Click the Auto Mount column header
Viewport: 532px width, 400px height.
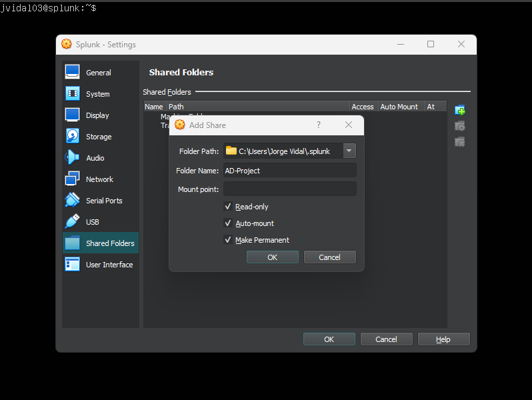pyautogui.click(x=401, y=107)
